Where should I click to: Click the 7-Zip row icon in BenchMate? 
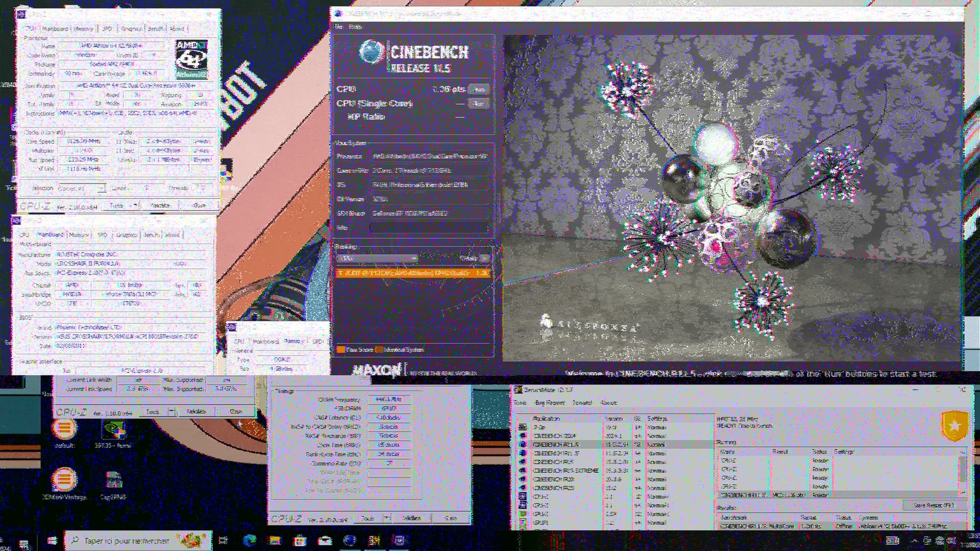pos(523,427)
